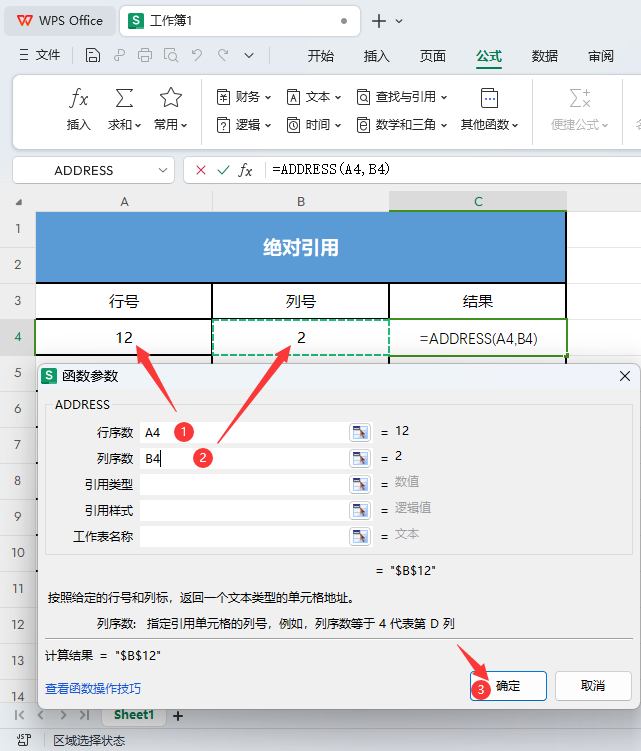Expand the quick access toolbar chevron
The height and width of the screenshot is (751, 641).
249,56
